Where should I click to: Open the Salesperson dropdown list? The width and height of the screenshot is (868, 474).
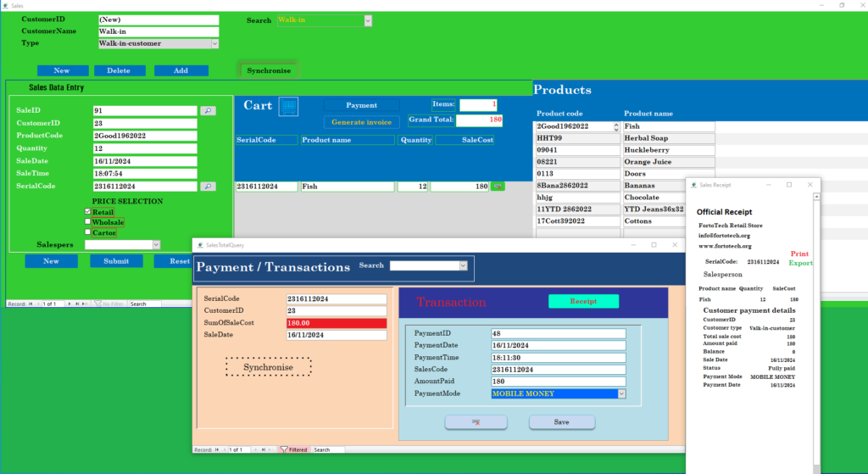(156, 244)
